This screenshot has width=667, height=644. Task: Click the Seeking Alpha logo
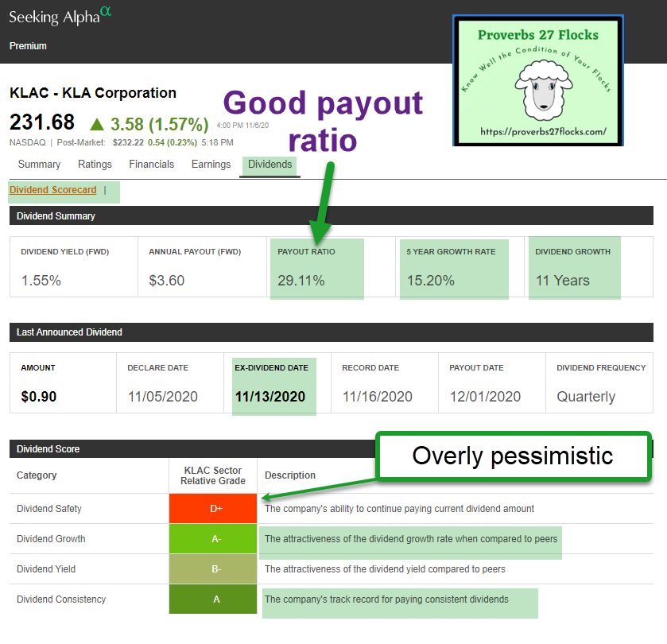(x=54, y=17)
